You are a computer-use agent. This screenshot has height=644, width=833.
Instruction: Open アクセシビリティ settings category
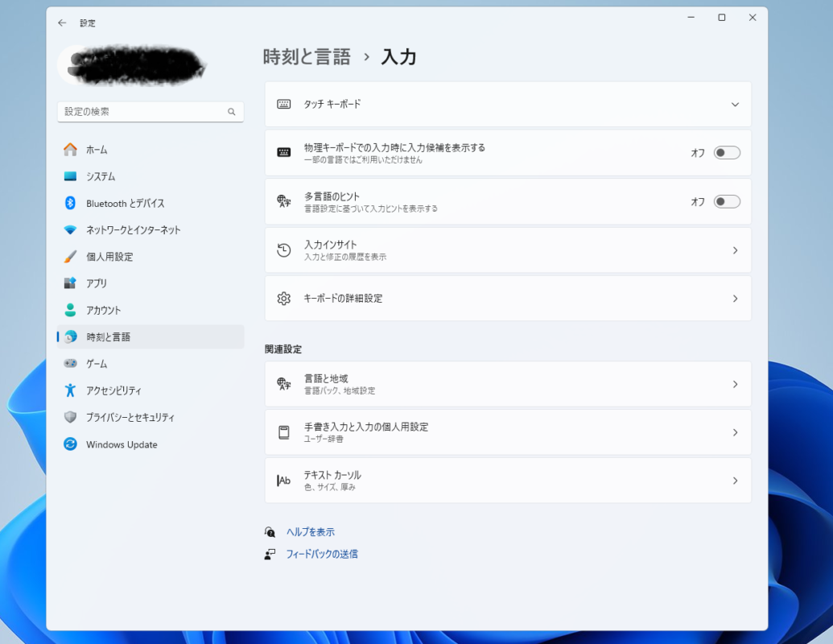coord(151,390)
